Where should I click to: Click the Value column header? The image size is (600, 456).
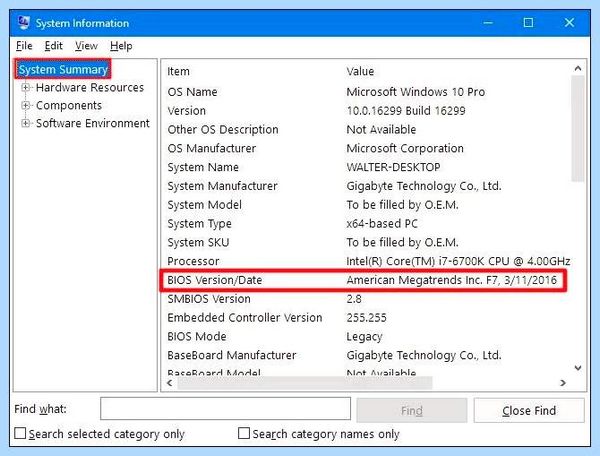pos(360,71)
